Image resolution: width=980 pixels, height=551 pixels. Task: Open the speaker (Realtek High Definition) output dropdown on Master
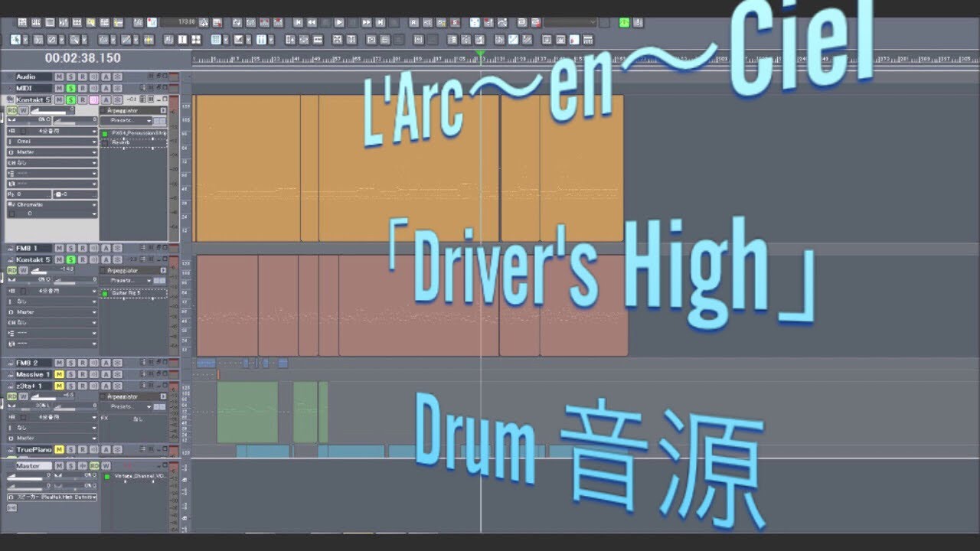(x=52, y=497)
